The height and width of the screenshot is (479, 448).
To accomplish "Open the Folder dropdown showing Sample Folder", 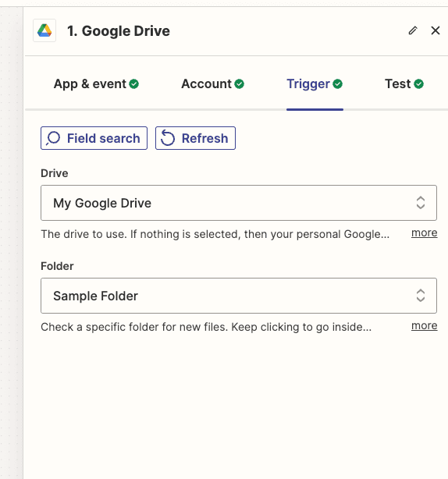I will point(239,296).
